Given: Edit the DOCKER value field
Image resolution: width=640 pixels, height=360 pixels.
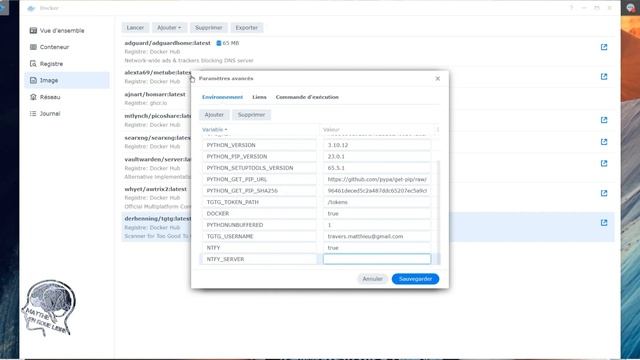Looking at the screenshot, I should point(377,213).
